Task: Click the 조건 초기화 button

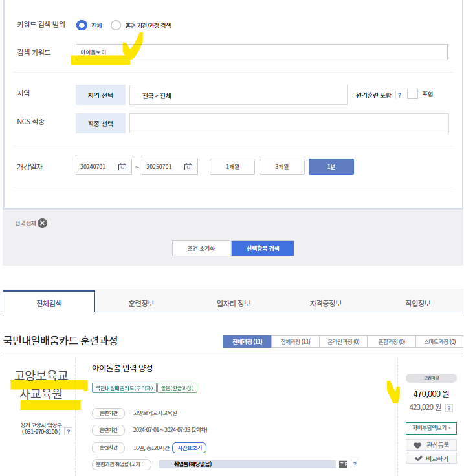Action: pyautogui.click(x=201, y=248)
